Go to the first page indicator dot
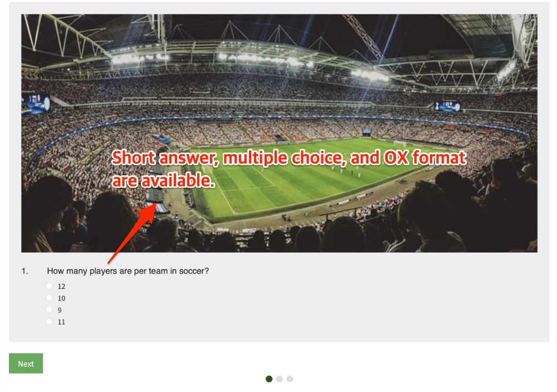The height and width of the screenshot is (392, 557). pyautogui.click(x=269, y=379)
